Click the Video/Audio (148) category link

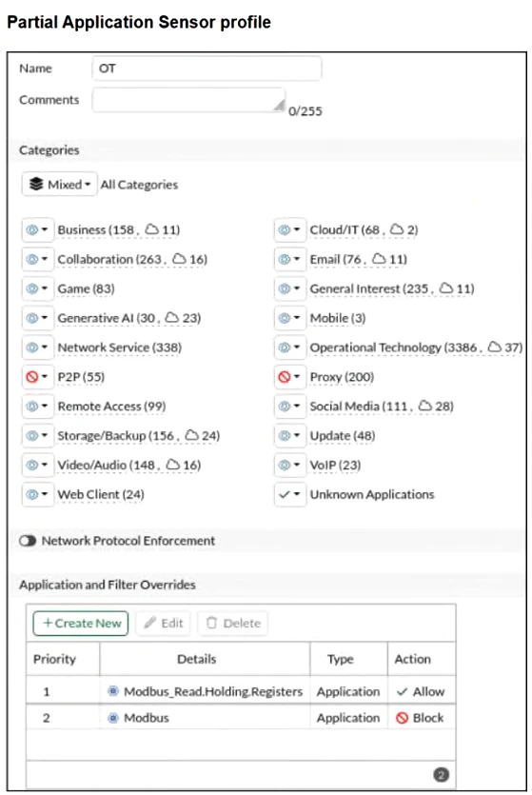pos(129,465)
